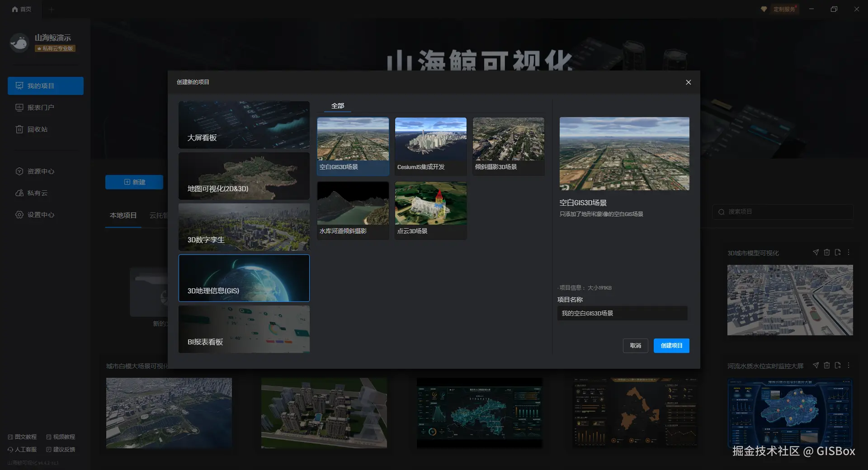The width and height of the screenshot is (868, 470).
Task: Minimize the application window
Action: [x=811, y=9]
